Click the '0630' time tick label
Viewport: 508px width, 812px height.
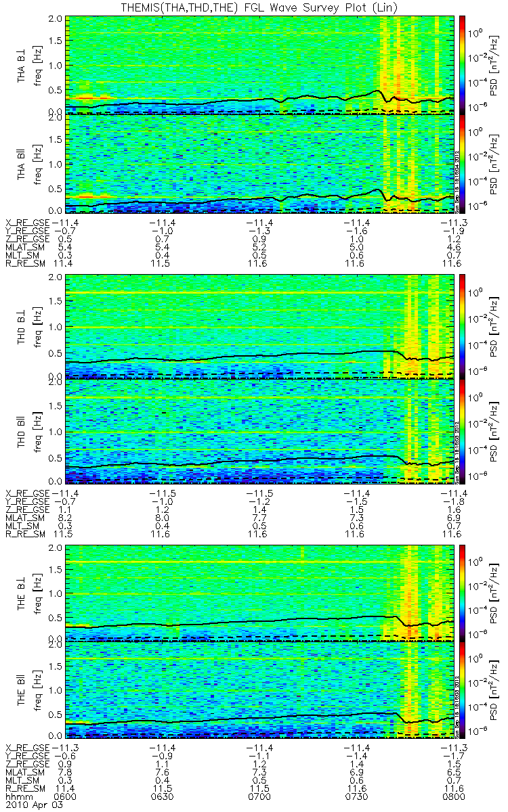(163, 796)
